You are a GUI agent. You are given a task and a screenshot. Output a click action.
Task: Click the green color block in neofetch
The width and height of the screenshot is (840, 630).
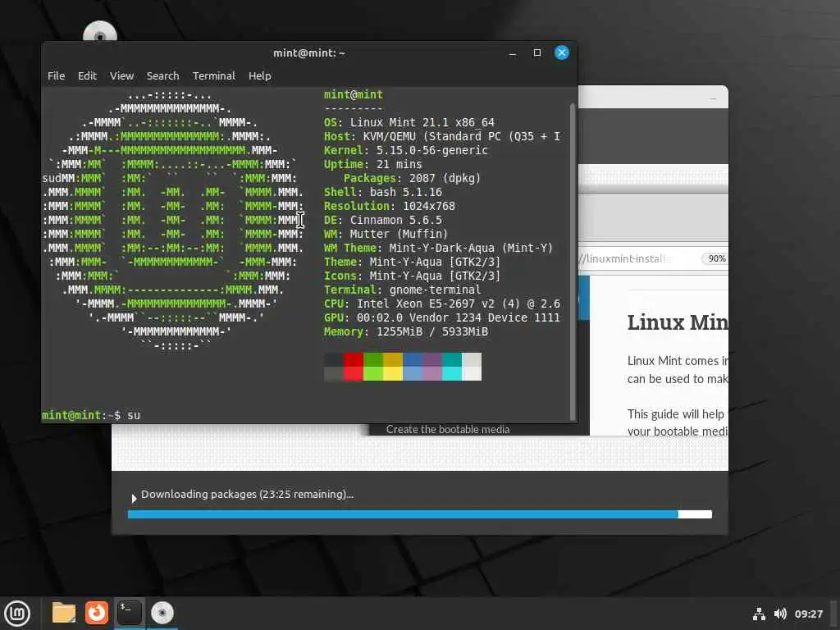click(x=373, y=367)
